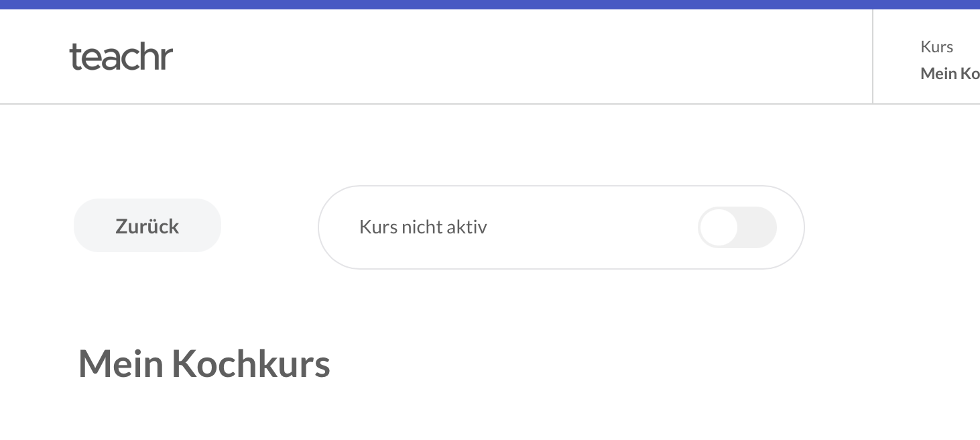Go back with the Zurück button
This screenshot has height=440, width=980.
click(147, 226)
